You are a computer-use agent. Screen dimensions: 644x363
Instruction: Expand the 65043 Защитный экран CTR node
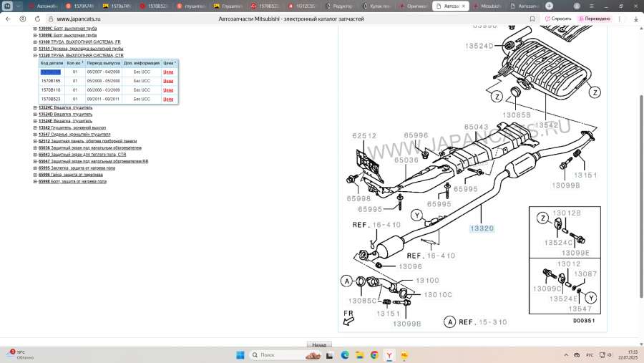point(35,155)
